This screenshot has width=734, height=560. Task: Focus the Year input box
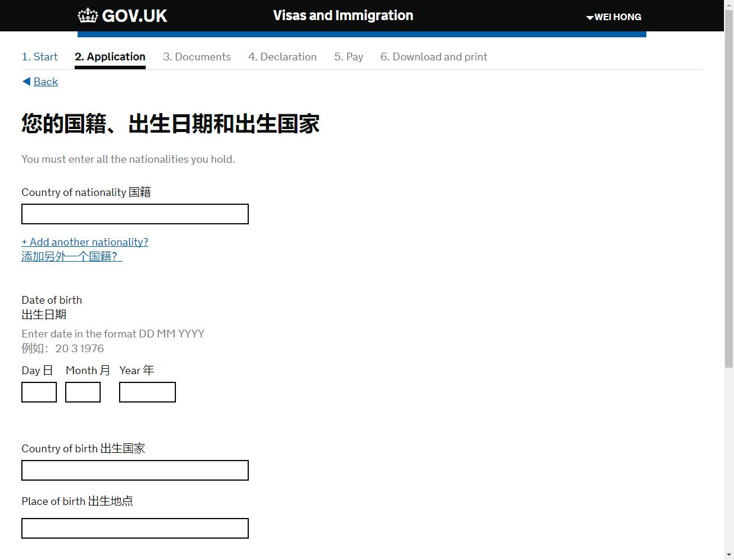click(x=148, y=392)
